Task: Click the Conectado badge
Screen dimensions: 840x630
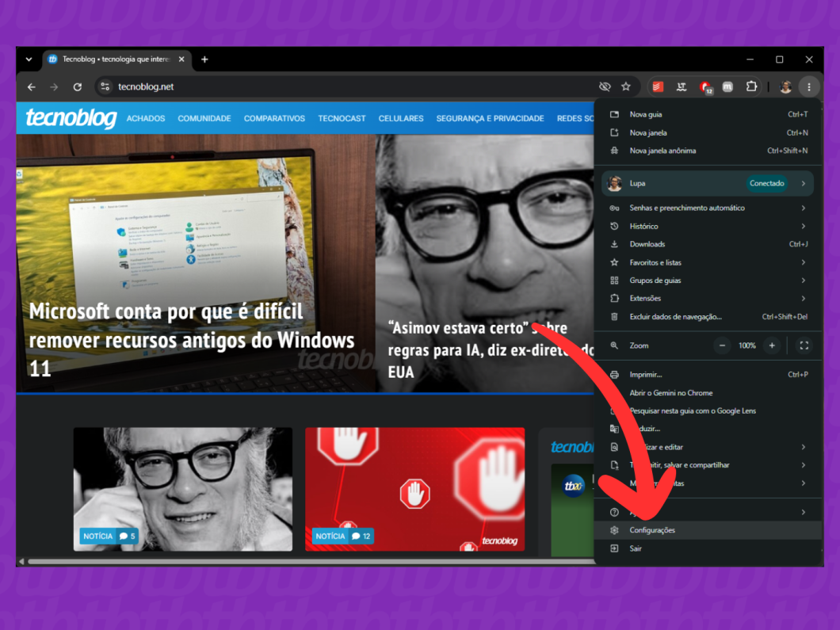Action: tap(766, 183)
